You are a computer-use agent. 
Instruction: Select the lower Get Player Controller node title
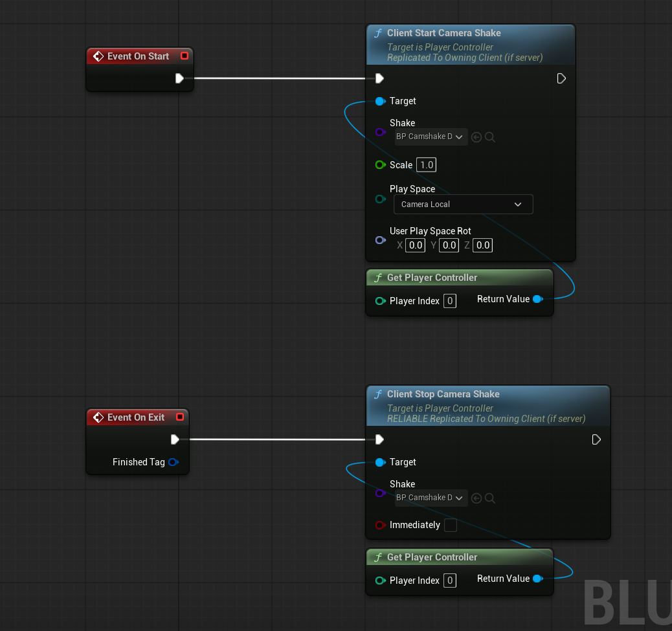(x=432, y=557)
